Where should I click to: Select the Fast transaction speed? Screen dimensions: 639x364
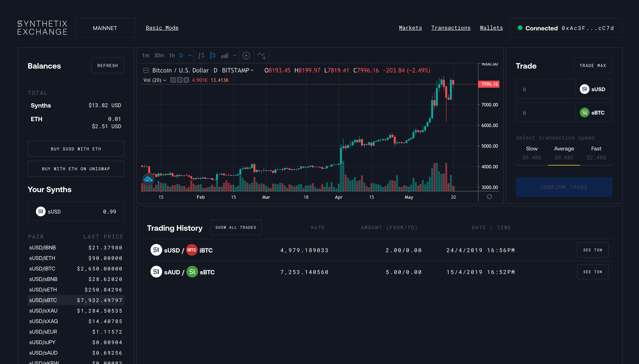596,148
